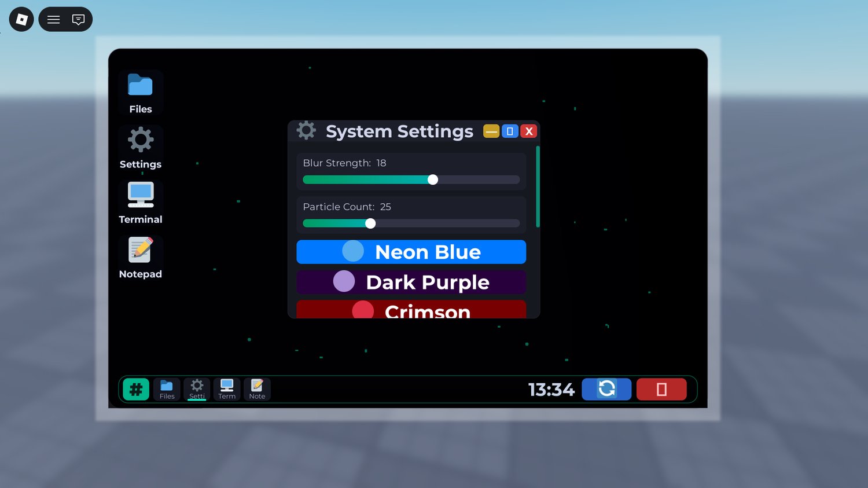Click the System Settings gear icon
This screenshot has width=868, height=488.
pyautogui.click(x=306, y=130)
